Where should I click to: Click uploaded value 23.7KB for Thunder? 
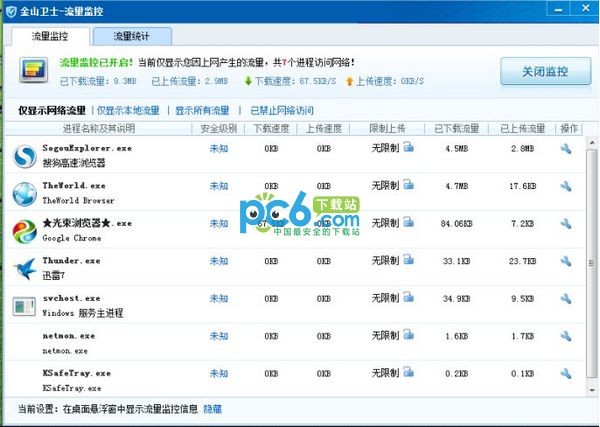click(x=522, y=261)
